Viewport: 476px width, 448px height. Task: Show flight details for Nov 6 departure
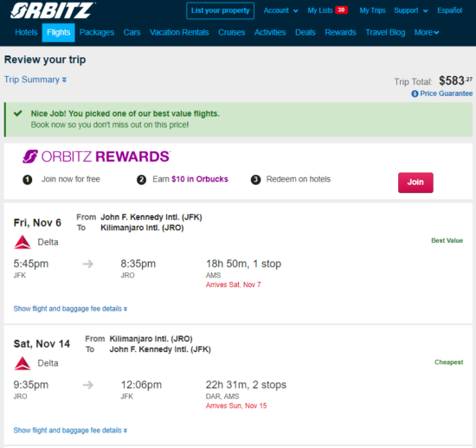(x=70, y=309)
